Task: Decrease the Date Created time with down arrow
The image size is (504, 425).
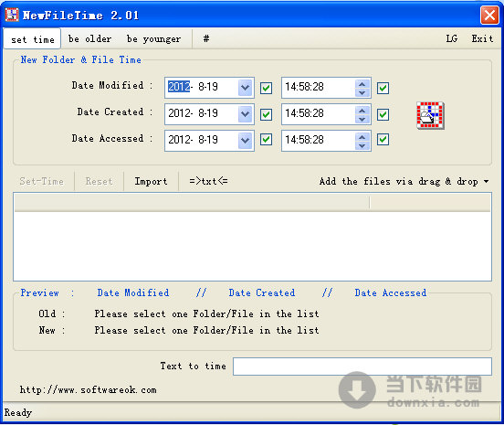Action: coord(362,119)
